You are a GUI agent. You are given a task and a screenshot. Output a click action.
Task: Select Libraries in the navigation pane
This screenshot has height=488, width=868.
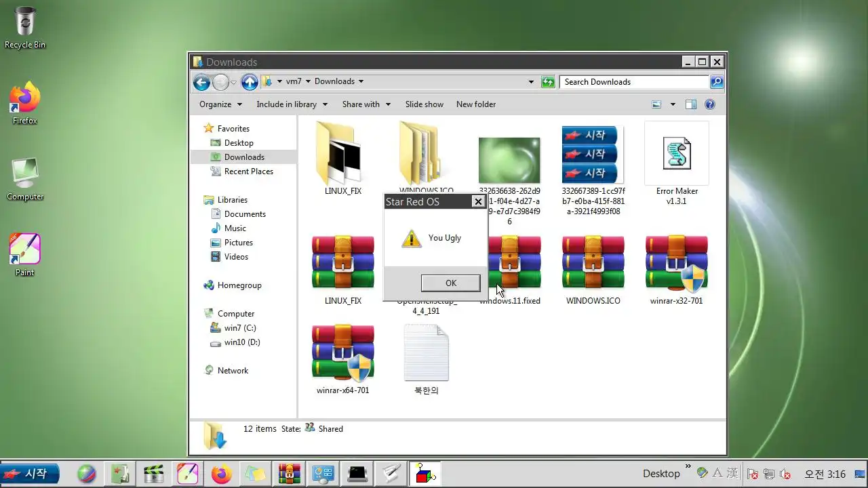click(232, 200)
